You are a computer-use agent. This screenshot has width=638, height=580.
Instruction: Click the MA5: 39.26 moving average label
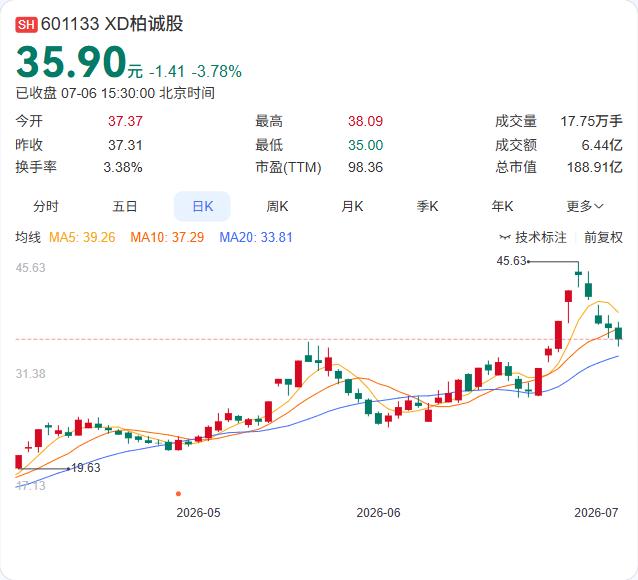82,237
